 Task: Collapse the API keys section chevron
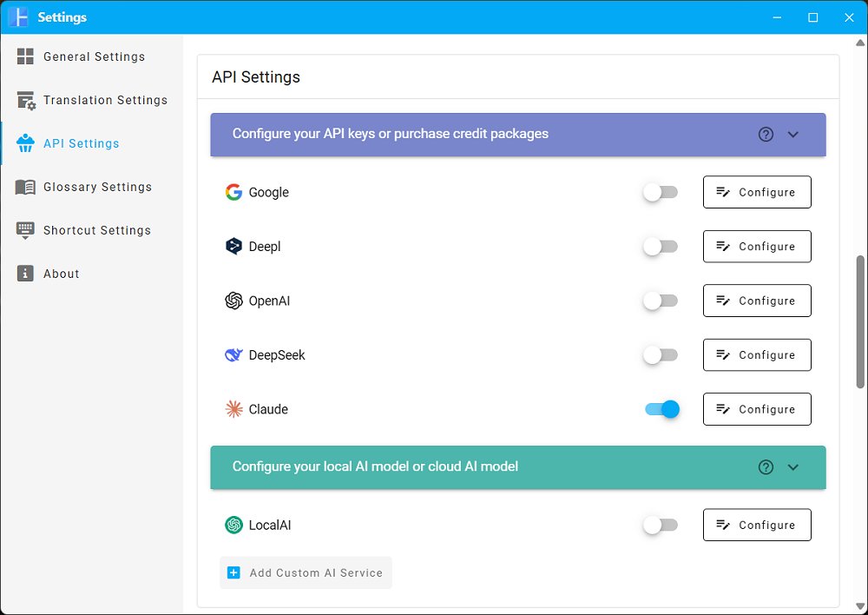[x=793, y=134]
